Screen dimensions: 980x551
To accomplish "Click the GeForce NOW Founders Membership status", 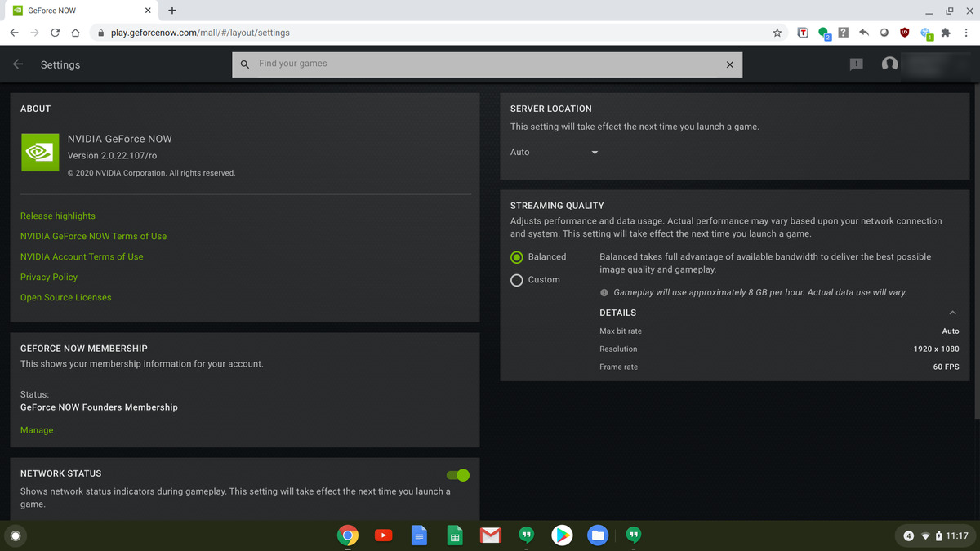I will [99, 407].
